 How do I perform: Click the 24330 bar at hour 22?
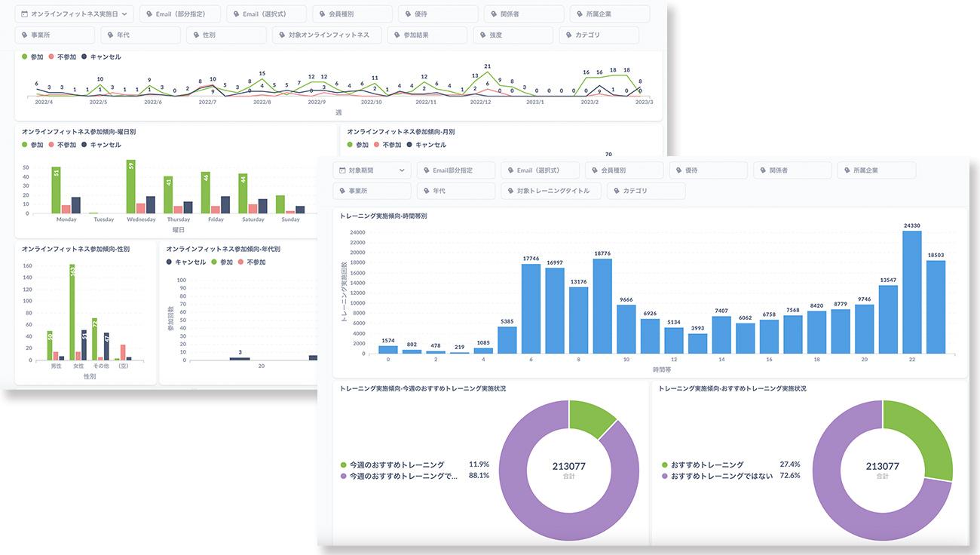coord(912,292)
